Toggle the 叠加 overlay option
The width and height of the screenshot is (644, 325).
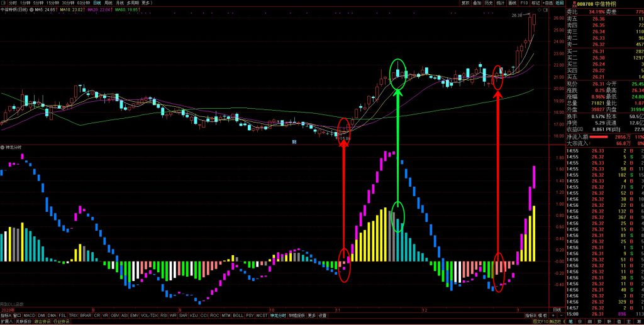pyautogui.click(x=477, y=3)
